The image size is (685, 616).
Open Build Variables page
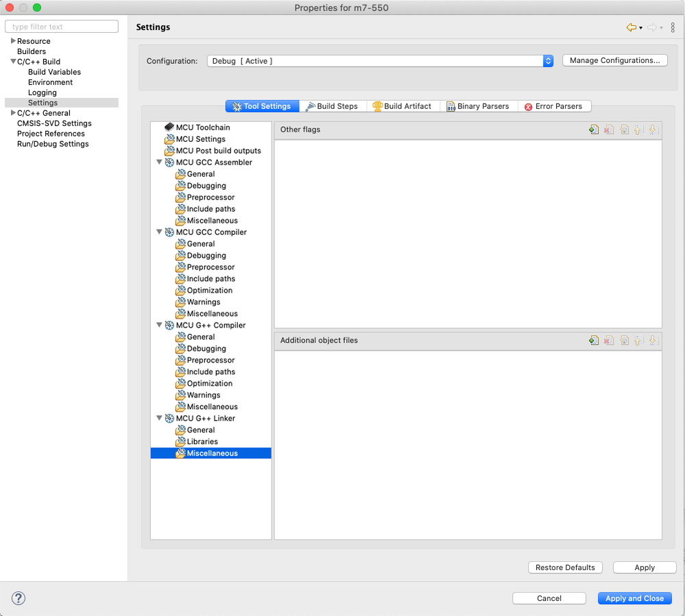(x=54, y=71)
